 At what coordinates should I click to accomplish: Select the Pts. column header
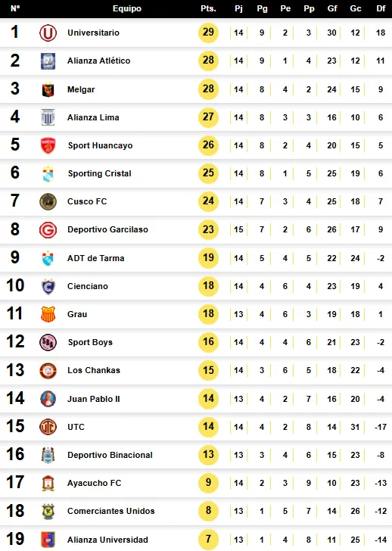click(208, 8)
